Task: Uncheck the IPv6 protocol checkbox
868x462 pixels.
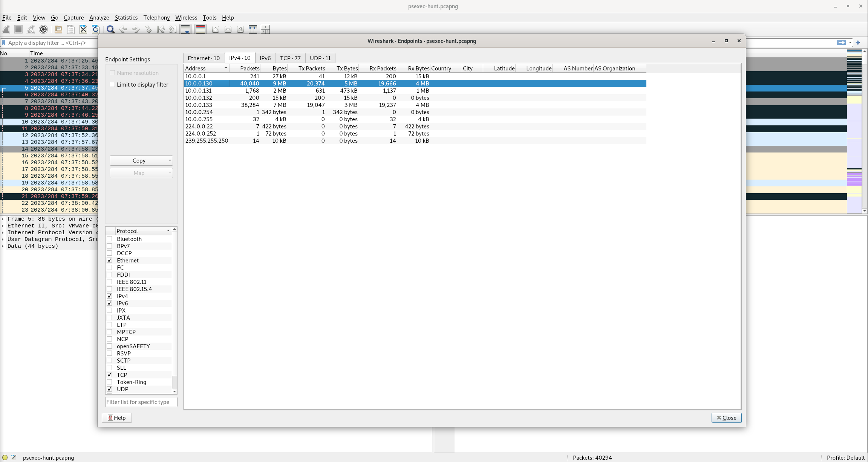Action: [x=109, y=303]
